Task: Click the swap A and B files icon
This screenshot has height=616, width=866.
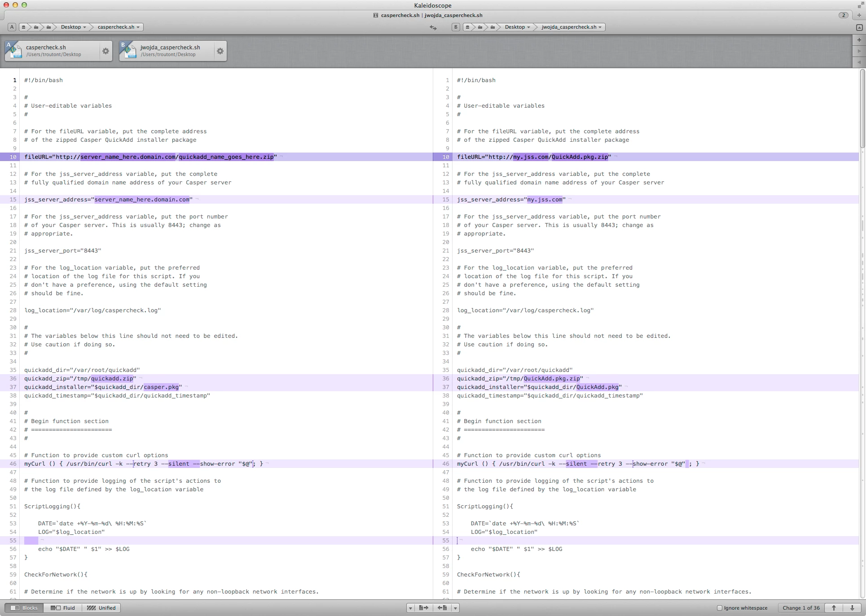Action: point(433,27)
